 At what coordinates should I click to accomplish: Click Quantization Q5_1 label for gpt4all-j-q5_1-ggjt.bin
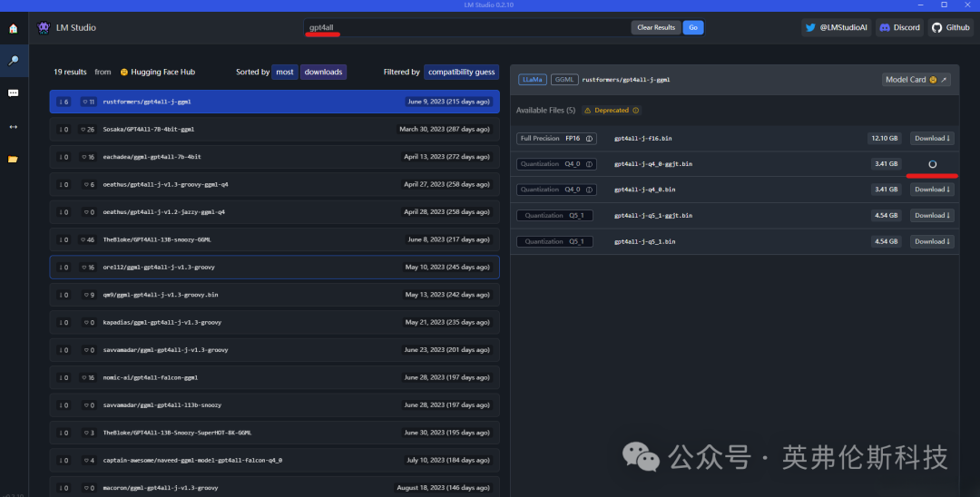coord(554,216)
